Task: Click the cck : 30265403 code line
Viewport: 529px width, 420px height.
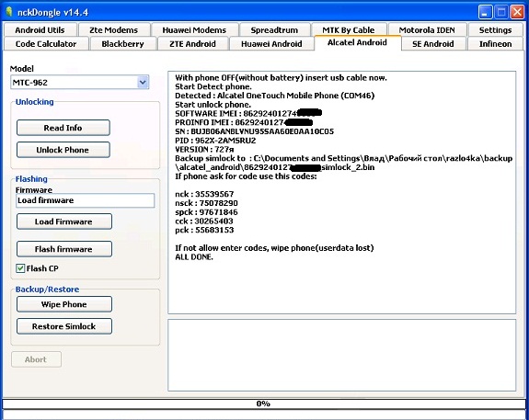Action: pyautogui.click(x=204, y=221)
